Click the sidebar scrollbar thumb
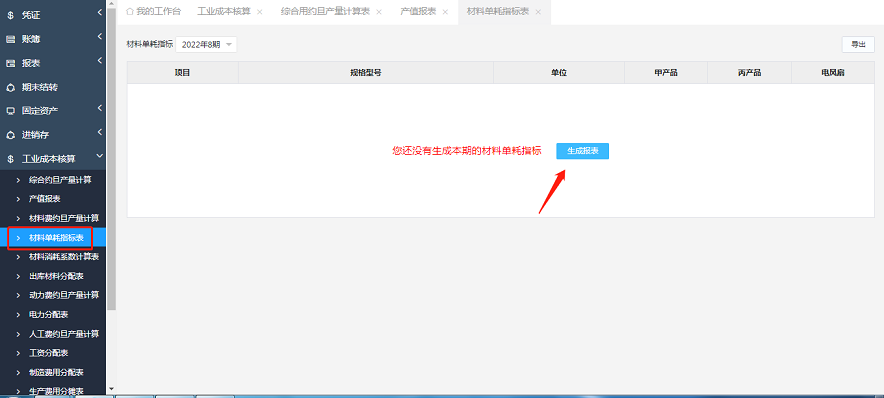 pos(111,159)
